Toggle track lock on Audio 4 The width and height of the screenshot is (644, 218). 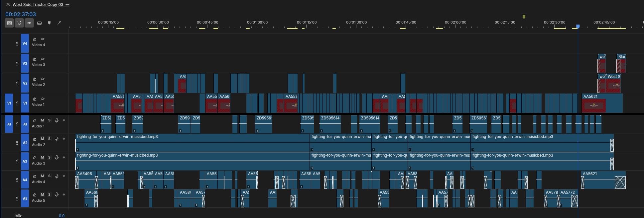[x=17, y=180]
